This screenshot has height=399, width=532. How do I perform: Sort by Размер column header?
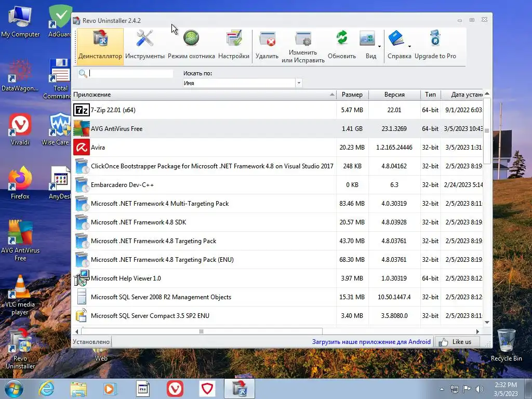[x=352, y=95]
